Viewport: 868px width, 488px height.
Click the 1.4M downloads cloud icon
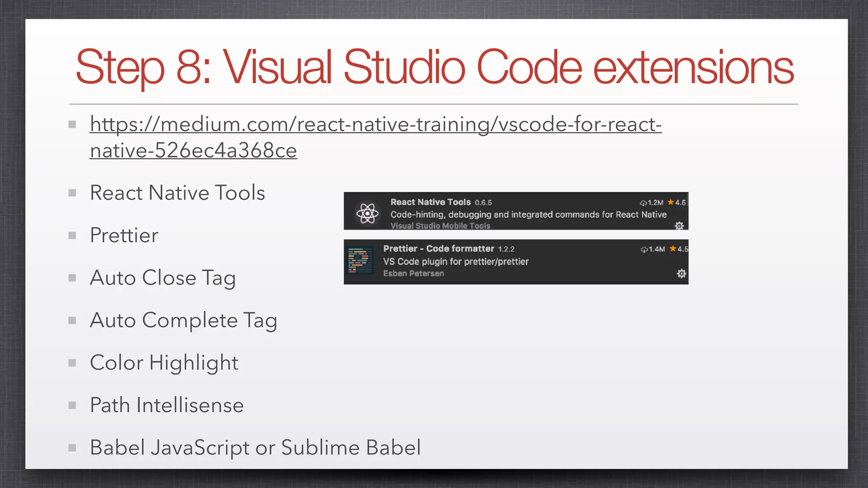point(644,250)
